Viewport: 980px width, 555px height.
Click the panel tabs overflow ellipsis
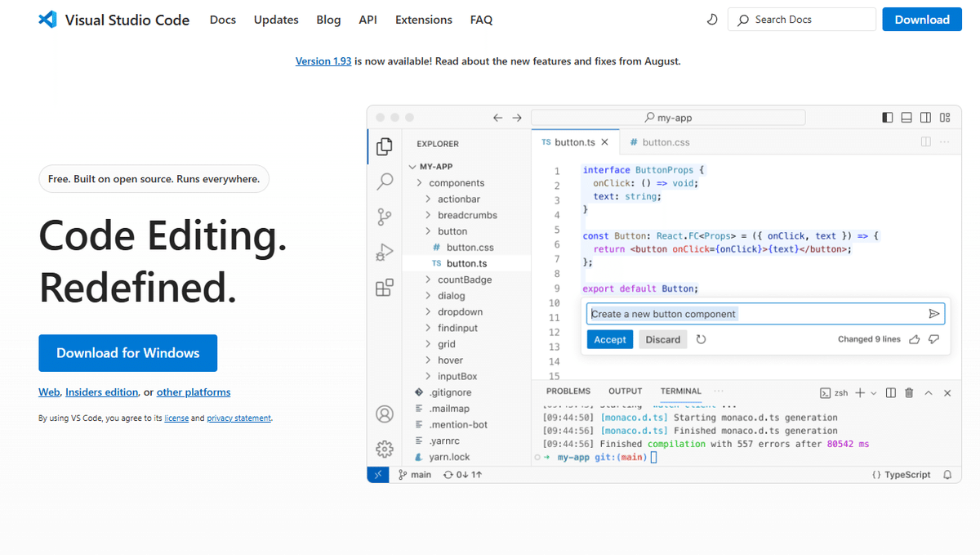coord(719,392)
